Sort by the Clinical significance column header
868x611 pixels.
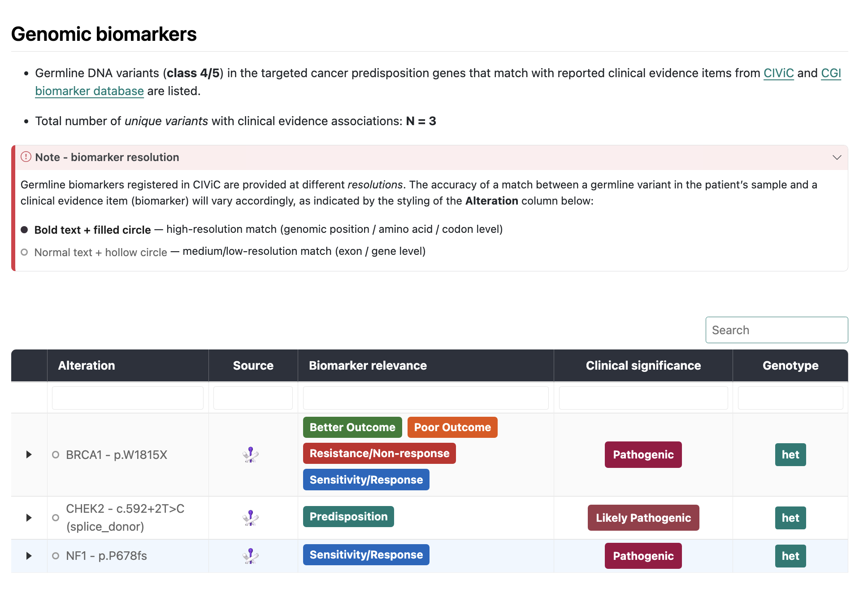[x=643, y=366]
